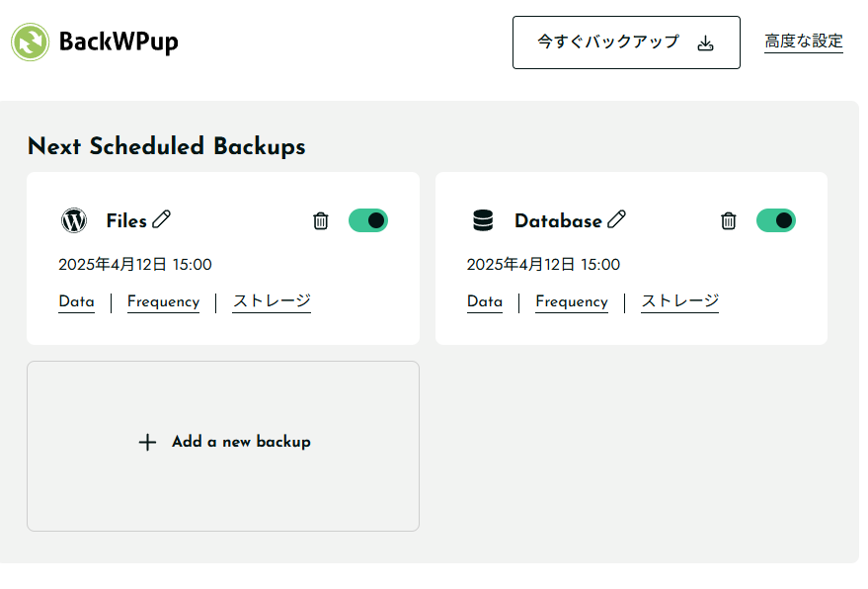
Task: Disable the Files backup toggle
Action: coord(368,220)
